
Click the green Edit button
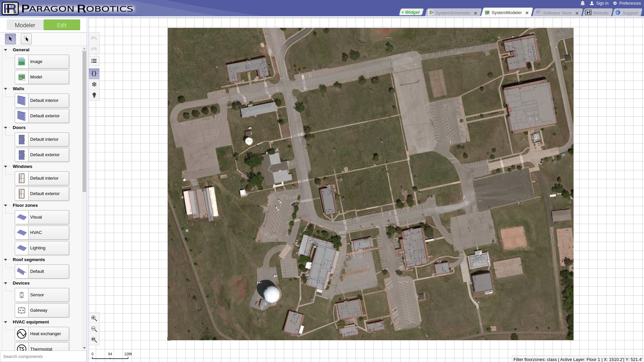62,25
